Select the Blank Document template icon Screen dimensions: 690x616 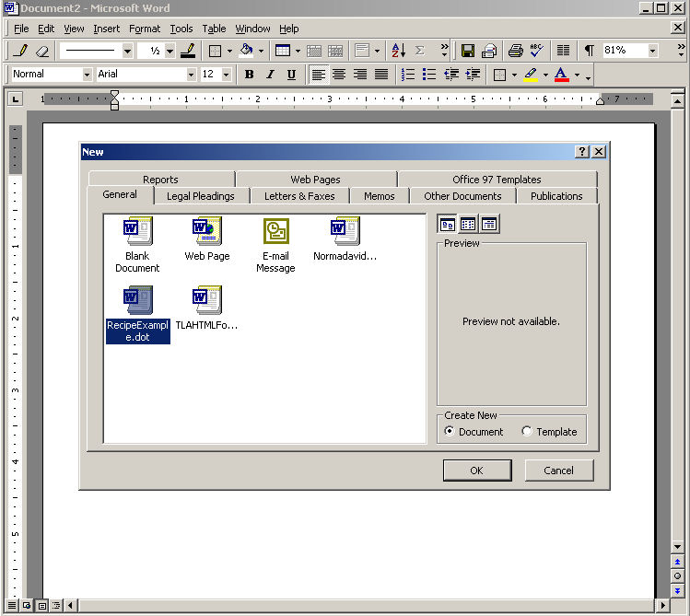pyautogui.click(x=137, y=231)
